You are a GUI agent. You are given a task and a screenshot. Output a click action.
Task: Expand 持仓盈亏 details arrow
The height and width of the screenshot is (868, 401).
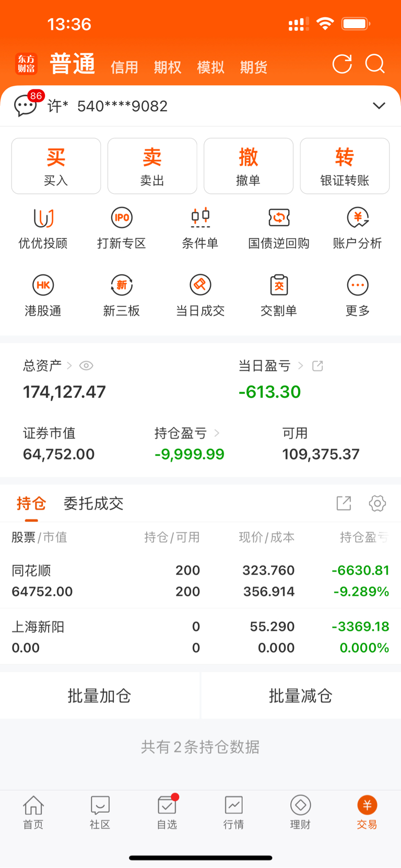[217, 433]
